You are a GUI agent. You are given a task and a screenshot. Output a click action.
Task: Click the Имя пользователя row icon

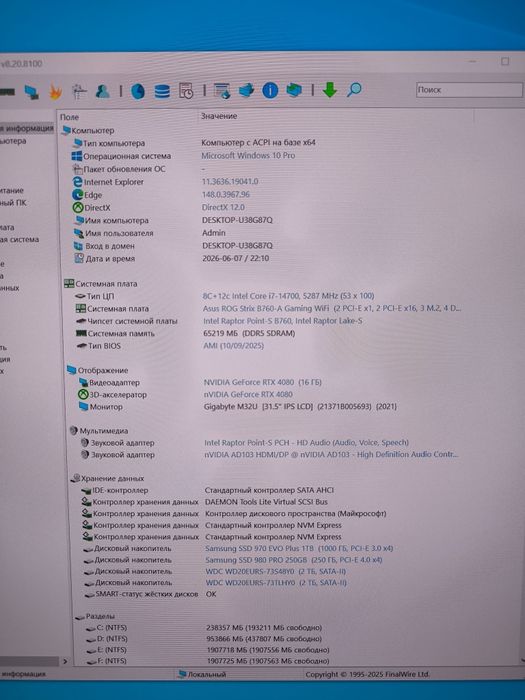pyautogui.click(x=79, y=233)
